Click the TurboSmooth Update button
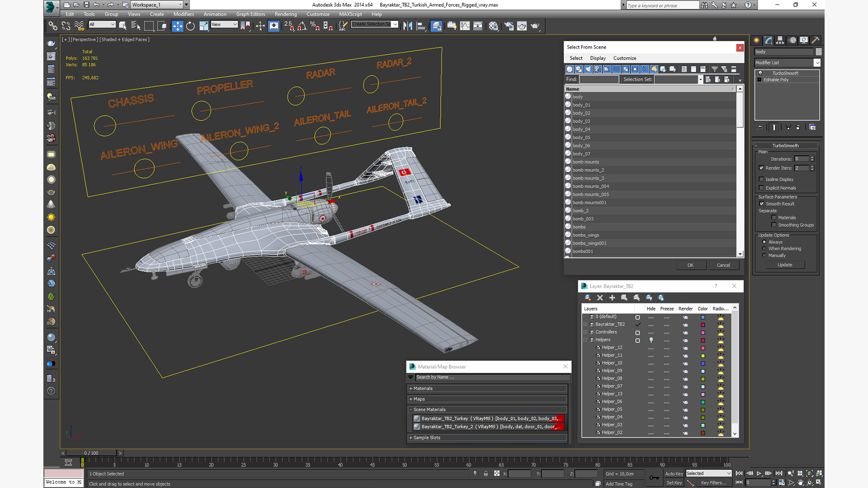Viewport: 868px width, 488px height. (785, 265)
